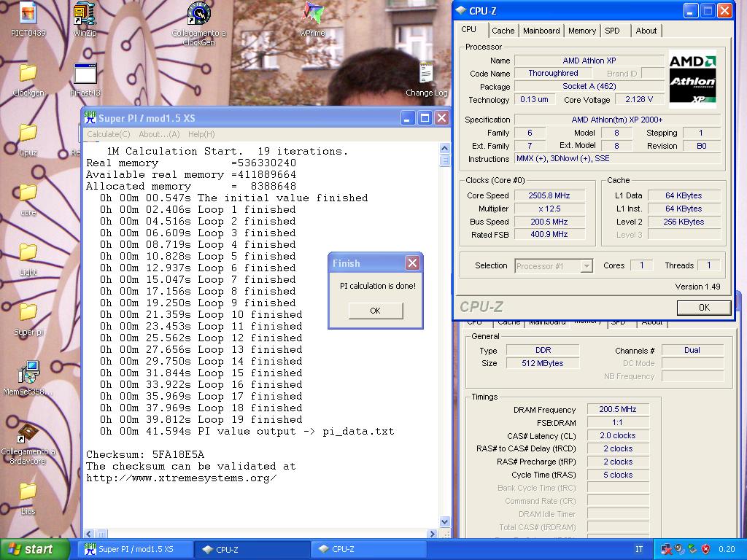Screen dimensions: 747x560
Task: Click the red shield tray icon
Action: (706, 549)
